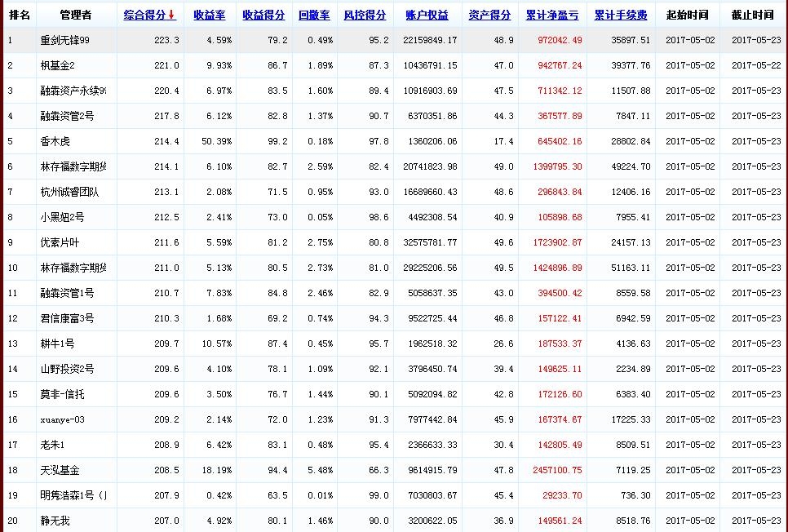Select manager 小黑妞2号
The image size is (788, 532).
[x=62, y=217]
